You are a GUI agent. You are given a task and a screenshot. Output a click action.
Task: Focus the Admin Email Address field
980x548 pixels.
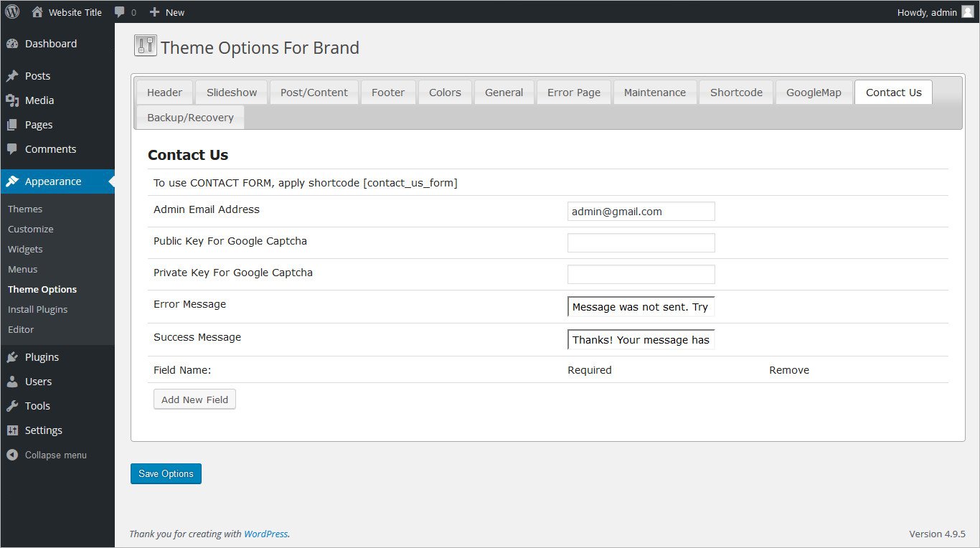[x=641, y=212]
